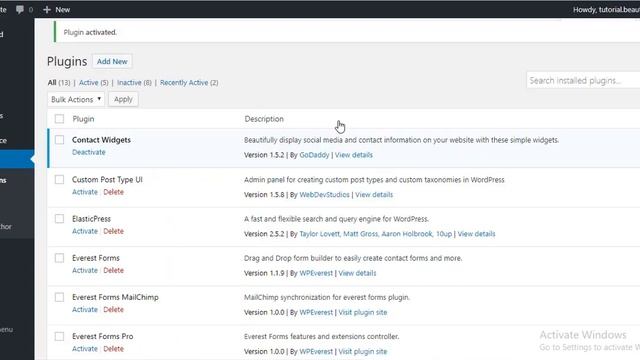This screenshot has height=360, width=640.
Task: Deactivate the Contact Widgets plugin
Action: [x=89, y=152]
